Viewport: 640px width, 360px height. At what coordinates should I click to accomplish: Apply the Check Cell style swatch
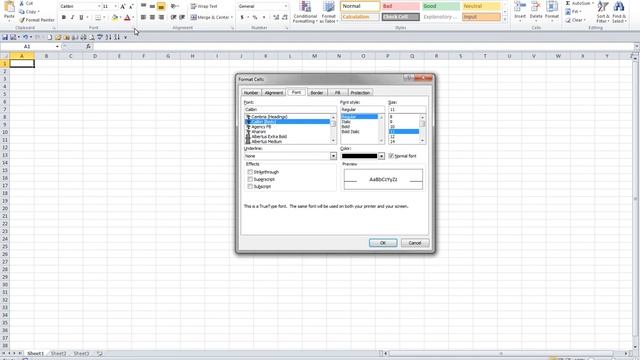(400, 17)
